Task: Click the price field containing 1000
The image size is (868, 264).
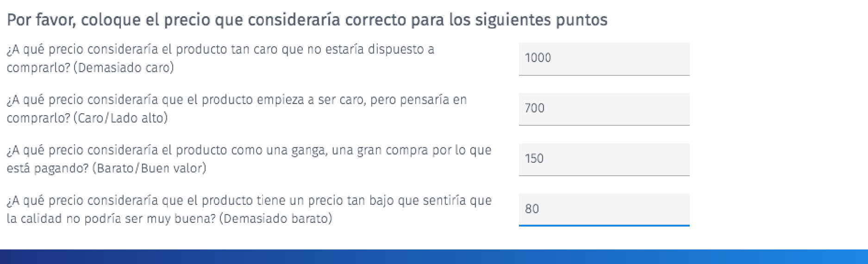Action: (604, 58)
